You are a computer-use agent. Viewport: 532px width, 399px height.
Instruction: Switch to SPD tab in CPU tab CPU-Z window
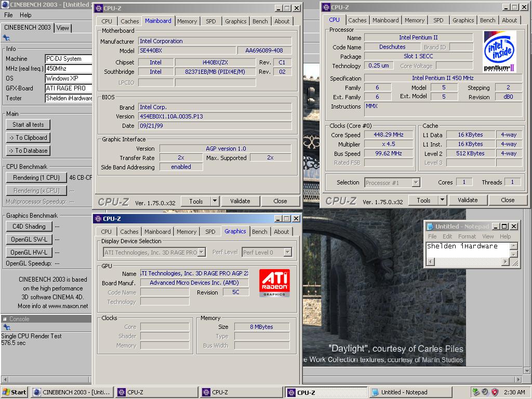pyautogui.click(x=438, y=20)
